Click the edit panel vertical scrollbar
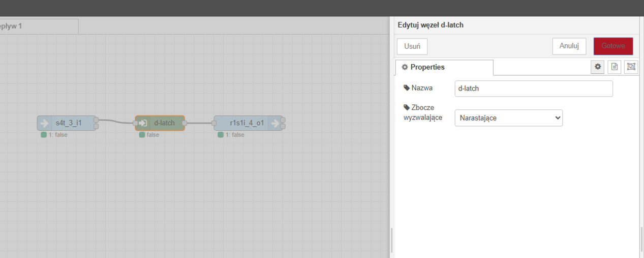Image resolution: width=644 pixels, height=258 pixels. point(641,240)
